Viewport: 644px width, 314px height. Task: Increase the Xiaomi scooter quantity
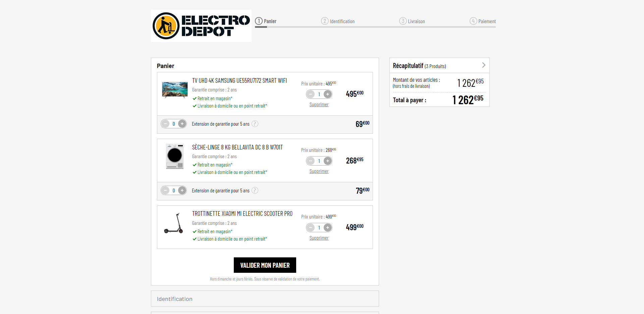(x=328, y=228)
